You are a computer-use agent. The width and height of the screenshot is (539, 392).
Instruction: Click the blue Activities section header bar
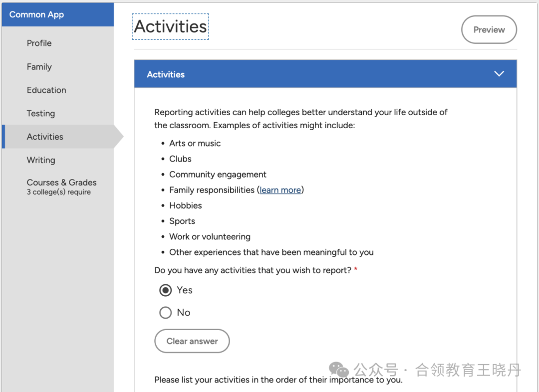[325, 74]
